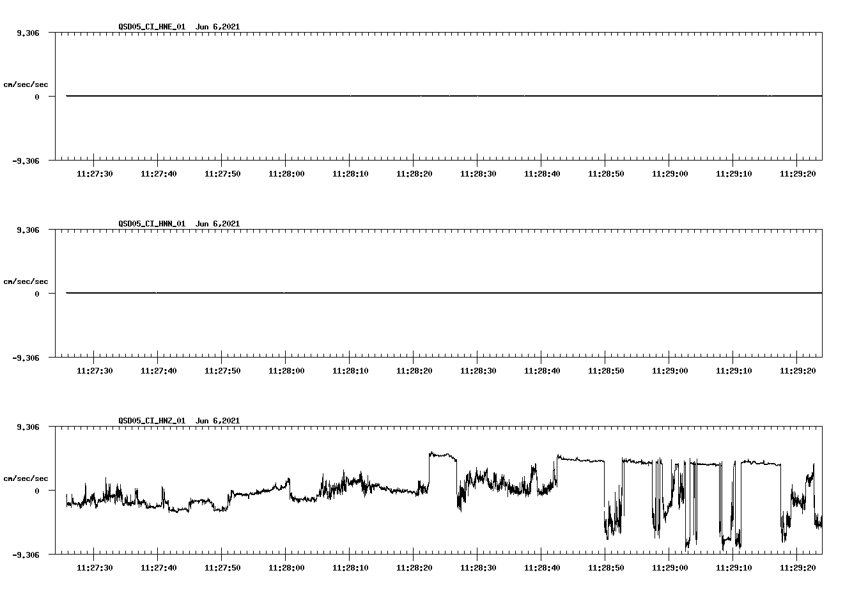
Task: Click the QSD05_CI_HNZ_01 channel title
Action: 152,421
